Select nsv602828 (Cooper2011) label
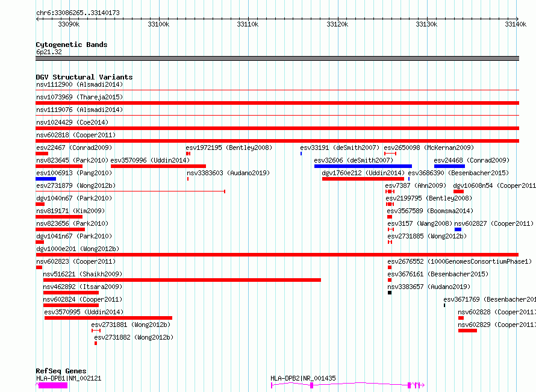This screenshot has width=536, height=392. pyautogui.click(x=497, y=312)
